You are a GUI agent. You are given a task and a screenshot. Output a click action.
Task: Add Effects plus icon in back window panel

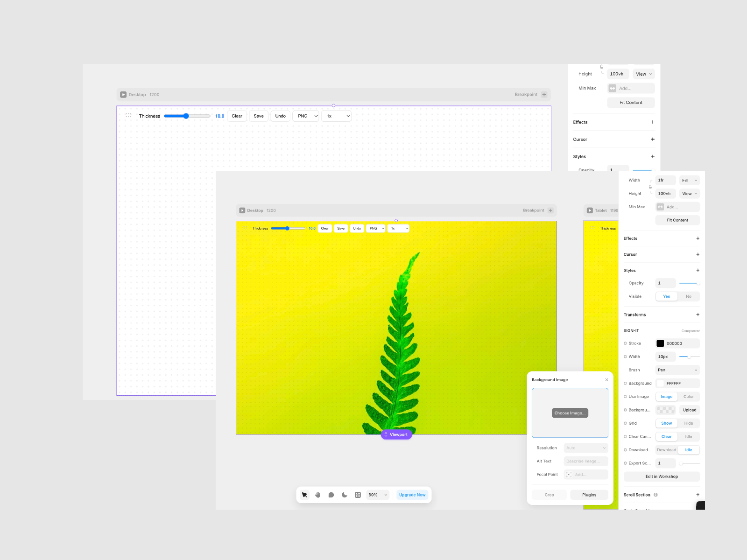(x=652, y=122)
